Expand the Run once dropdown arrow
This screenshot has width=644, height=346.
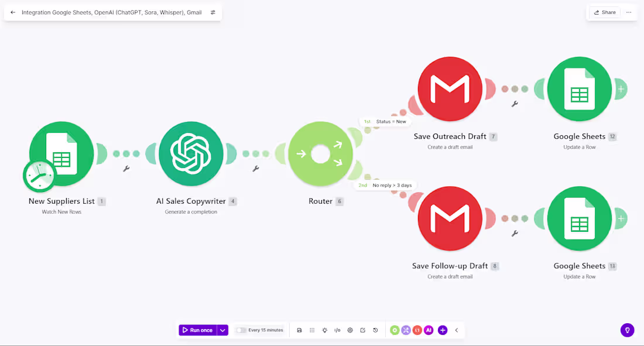coord(222,330)
